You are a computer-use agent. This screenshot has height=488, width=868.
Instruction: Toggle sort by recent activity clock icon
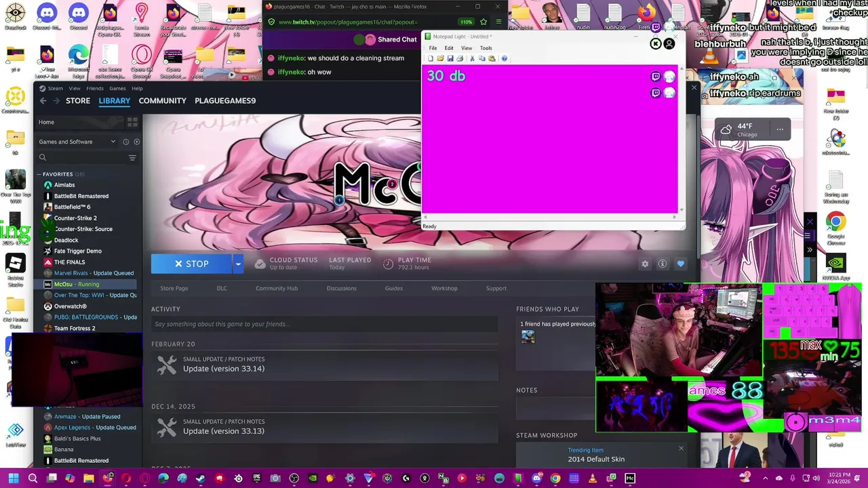125,142
